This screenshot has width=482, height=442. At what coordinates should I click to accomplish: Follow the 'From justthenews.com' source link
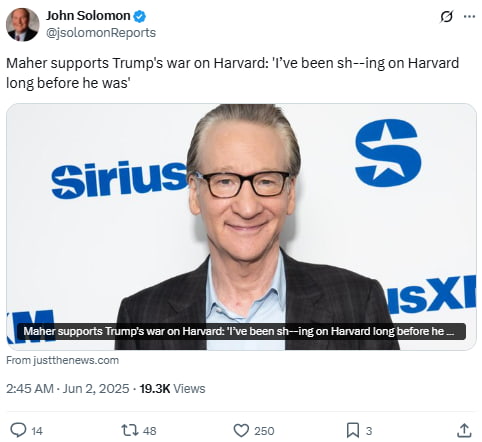click(x=62, y=360)
